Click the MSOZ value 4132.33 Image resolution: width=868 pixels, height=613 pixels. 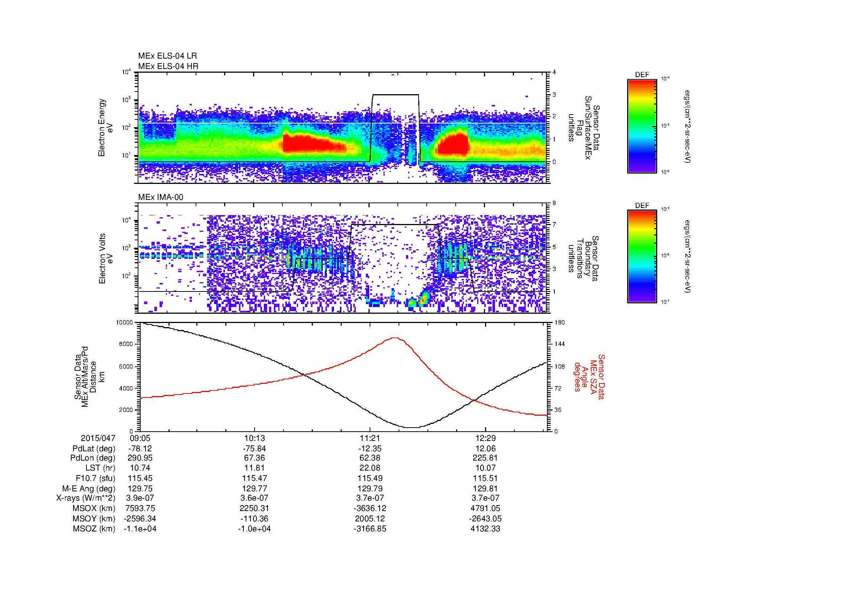[x=485, y=529]
